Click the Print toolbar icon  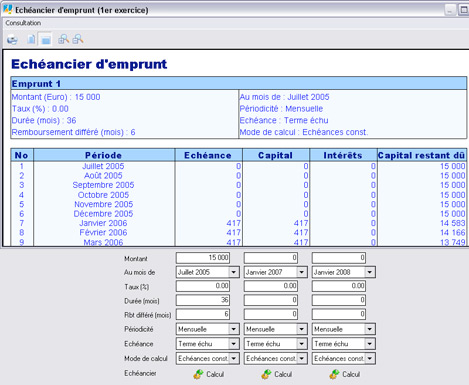pyautogui.click(x=12, y=40)
